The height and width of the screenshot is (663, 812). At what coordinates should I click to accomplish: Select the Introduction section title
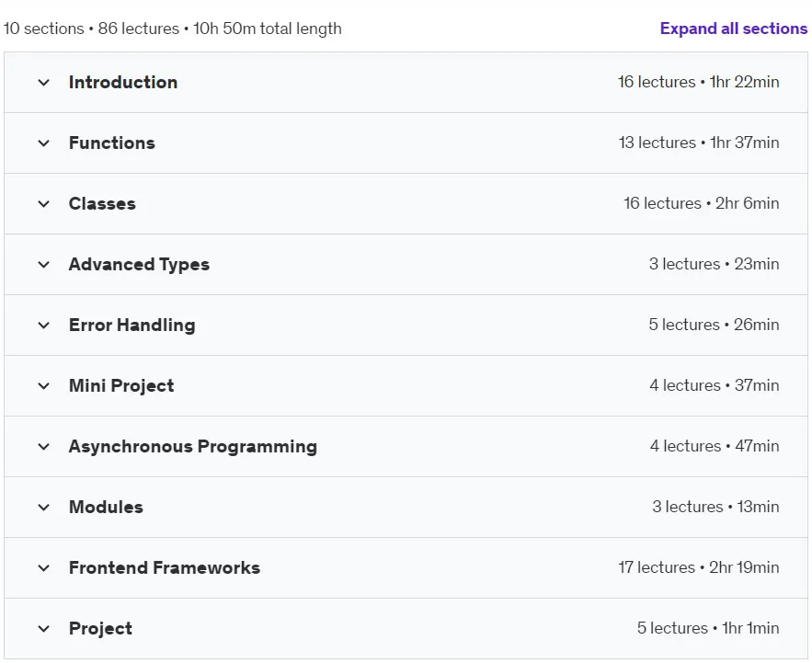pyautogui.click(x=123, y=83)
